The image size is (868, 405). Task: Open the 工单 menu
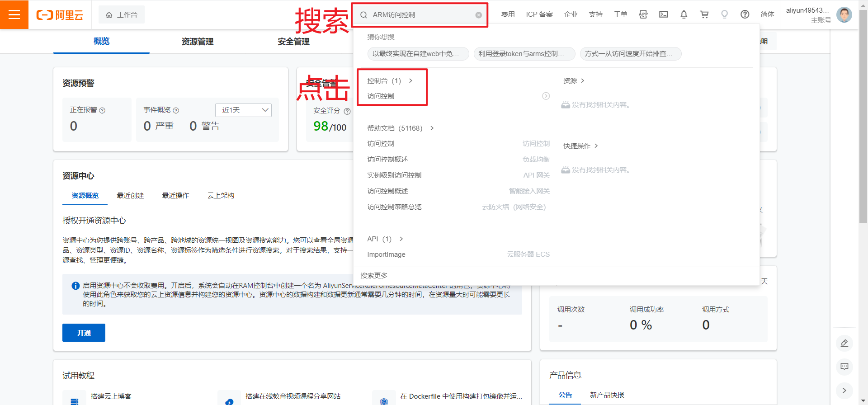(x=621, y=14)
